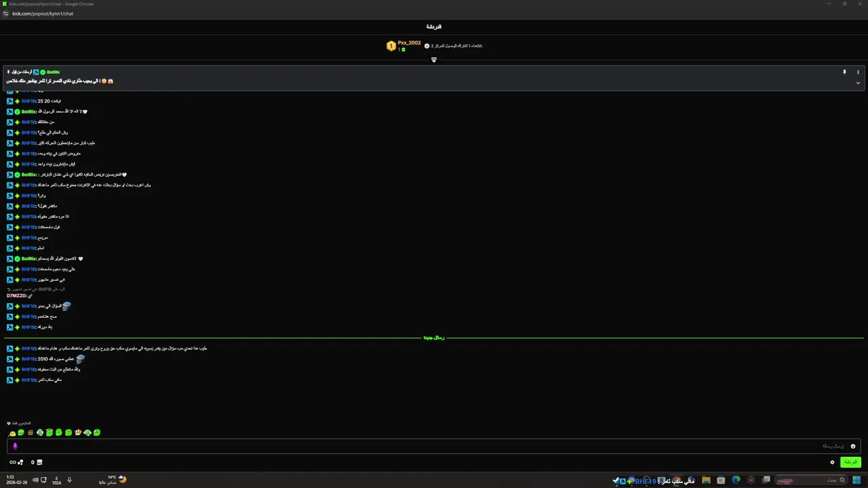Collapse the pinned message chevron
The image size is (868, 488).
click(x=858, y=83)
